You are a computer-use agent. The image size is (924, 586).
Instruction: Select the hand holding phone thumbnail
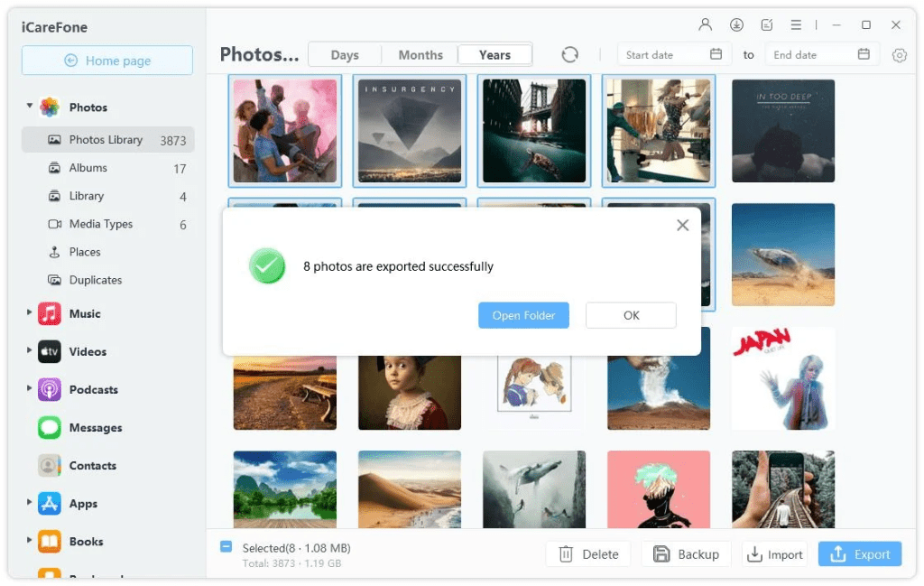[783, 489]
